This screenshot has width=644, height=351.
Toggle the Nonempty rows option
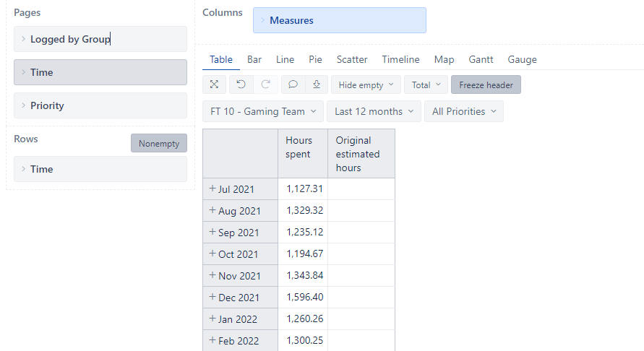(x=159, y=143)
